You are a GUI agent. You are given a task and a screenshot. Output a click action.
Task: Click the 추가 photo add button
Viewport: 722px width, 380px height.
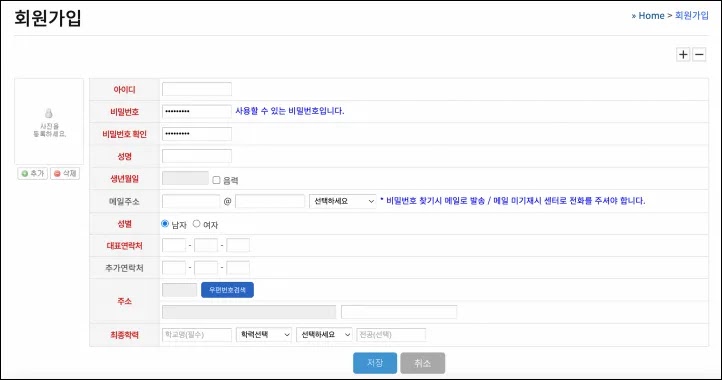pos(33,174)
